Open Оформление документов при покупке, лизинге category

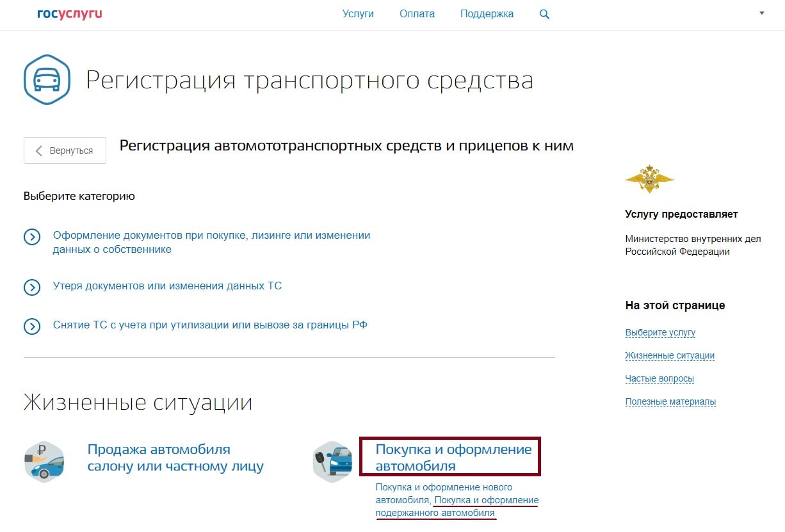[x=211, y=242]
